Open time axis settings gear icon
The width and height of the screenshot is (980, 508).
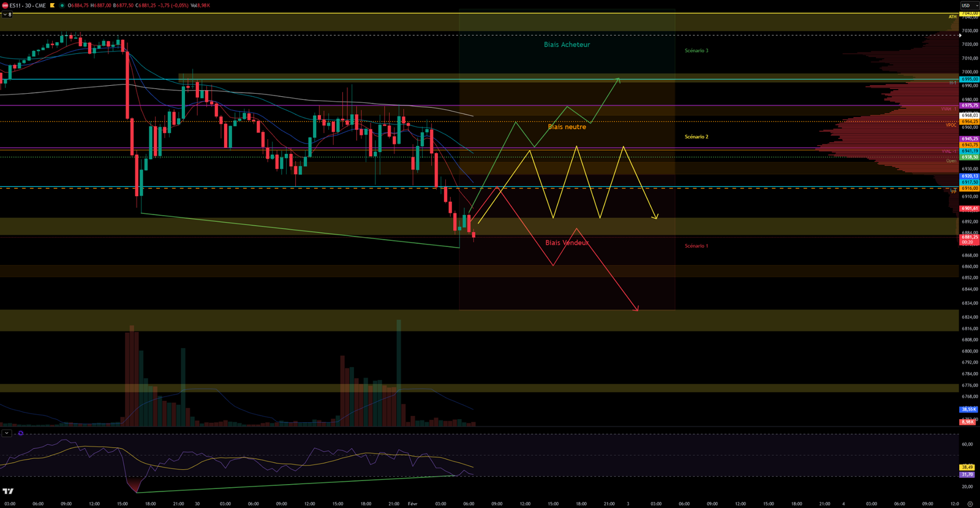(970, 504)
